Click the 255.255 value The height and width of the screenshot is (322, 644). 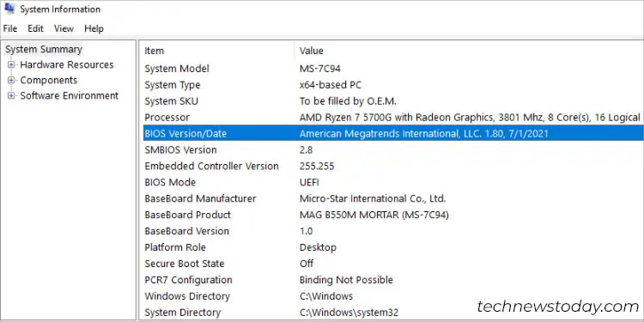tap(317, 166)
